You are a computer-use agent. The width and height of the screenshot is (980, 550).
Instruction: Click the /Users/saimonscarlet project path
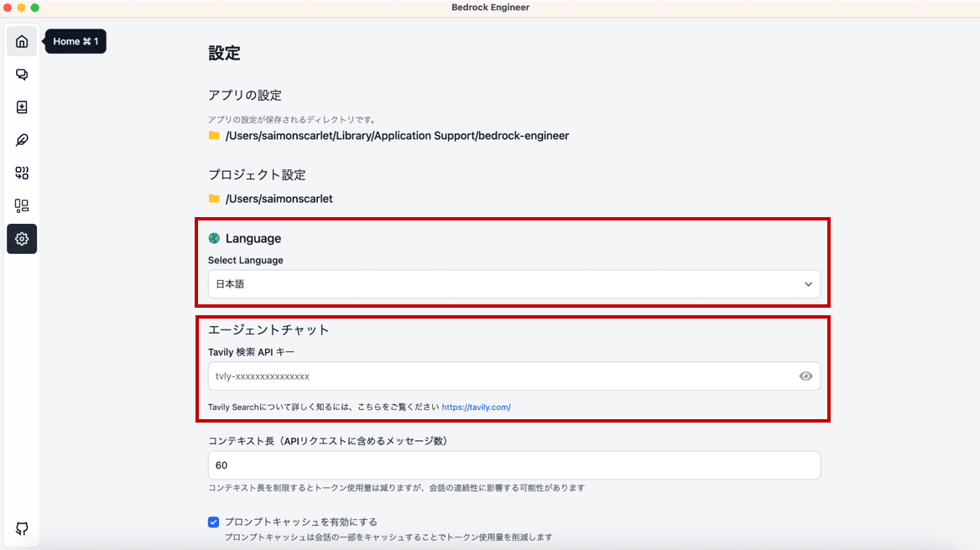pos(279,199)
